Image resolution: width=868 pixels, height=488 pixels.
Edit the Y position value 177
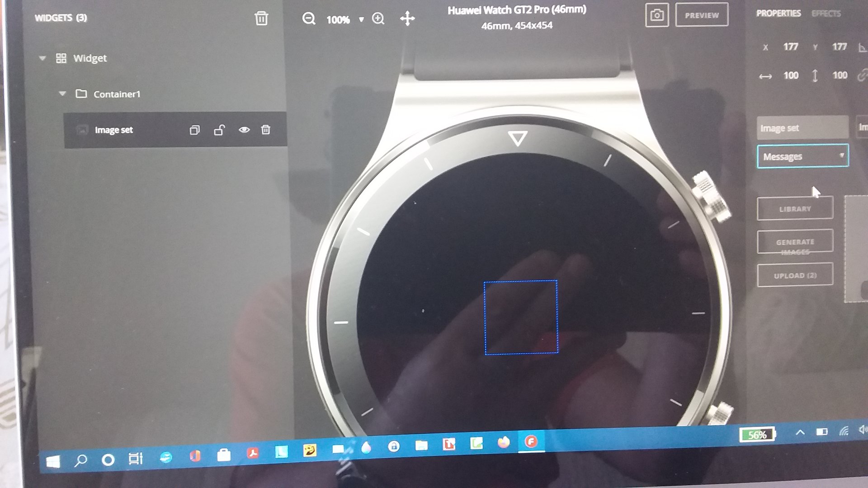point(840,47)
